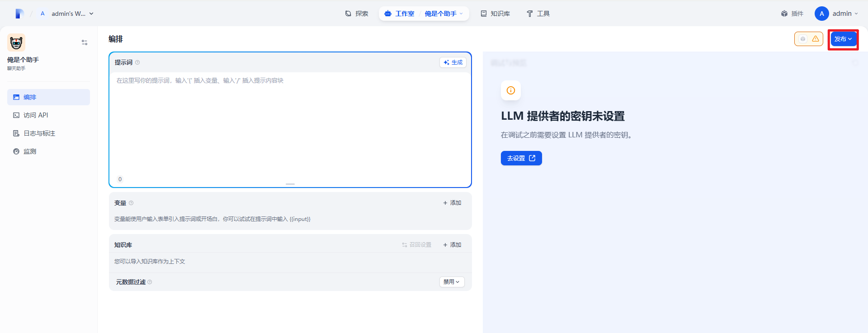Image resolution: width=868 pixels, height=333 pixels.
Task: Open 日志与标注 logs page
Action: pos(48,133)
